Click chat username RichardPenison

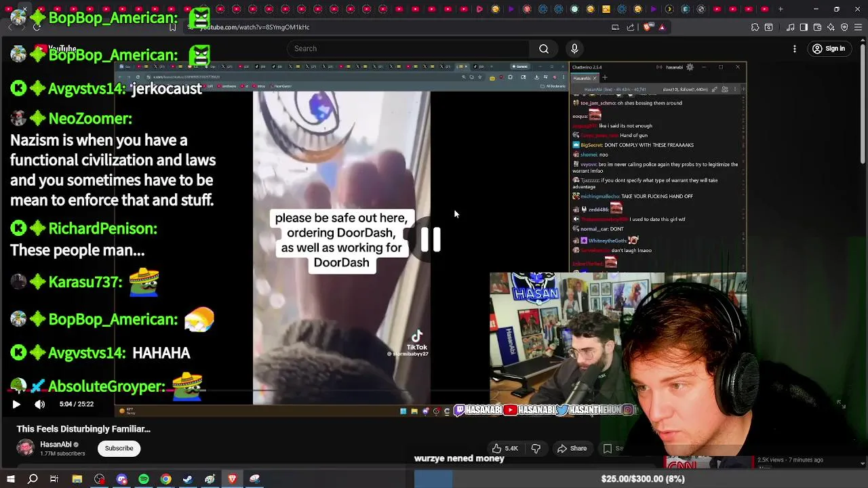click(102, 228)
